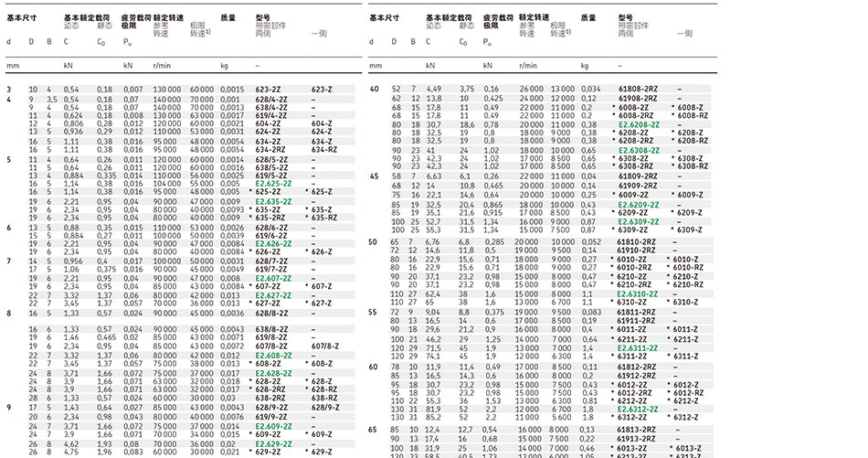Click green designation E2.607-2Z
This screenshot has width=868, height=458.
272,277
